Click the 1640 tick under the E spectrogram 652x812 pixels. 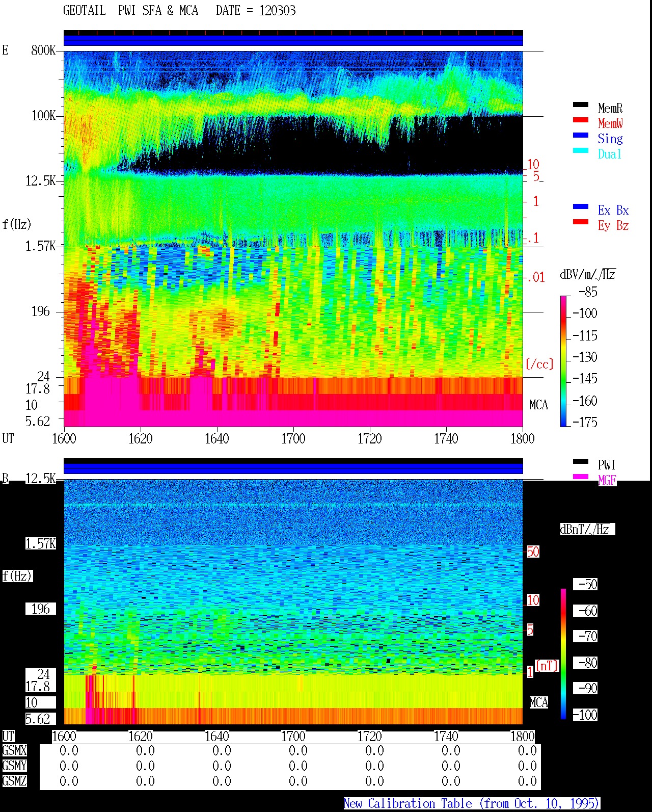click(217, 438)
